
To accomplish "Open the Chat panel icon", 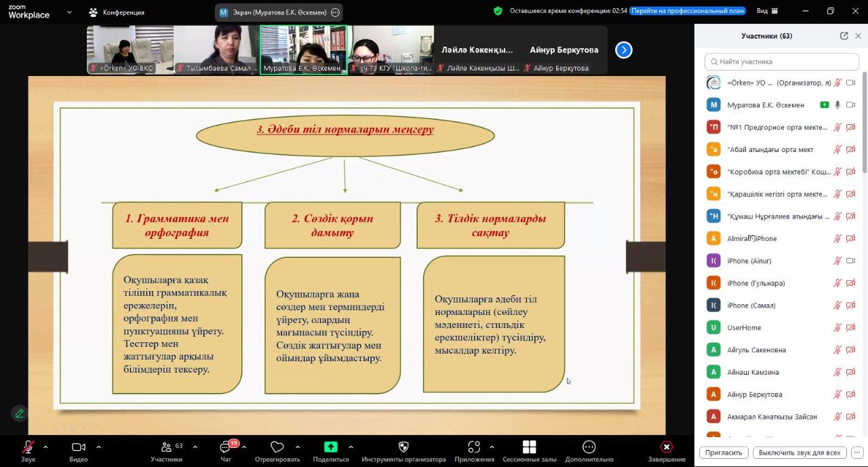I will coord(225,447).
